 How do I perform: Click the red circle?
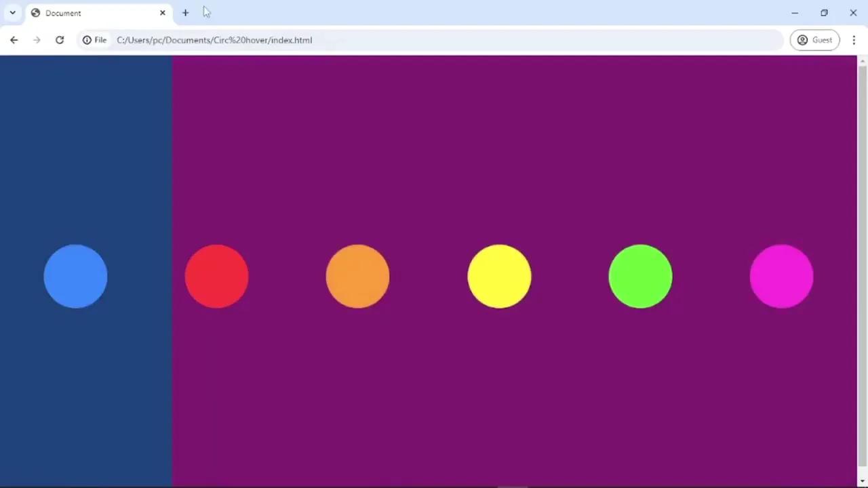coord(216,277)
